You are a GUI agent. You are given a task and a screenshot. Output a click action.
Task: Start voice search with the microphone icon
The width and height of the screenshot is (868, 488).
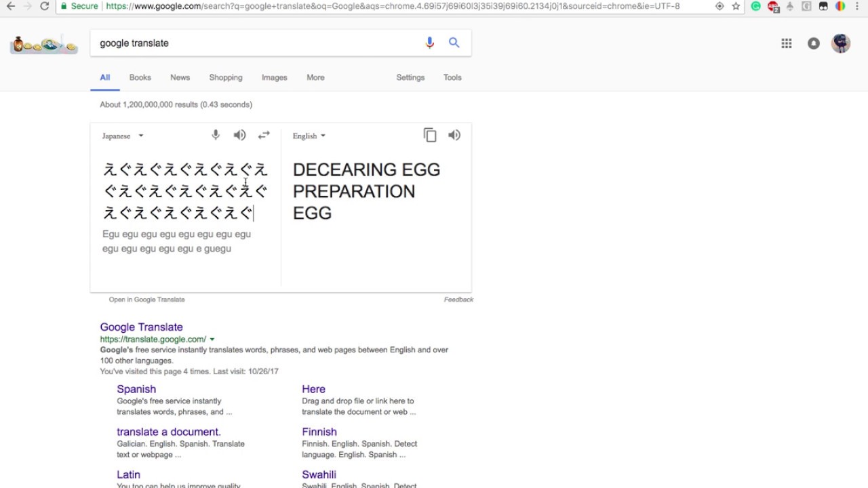tap(429, 43)
